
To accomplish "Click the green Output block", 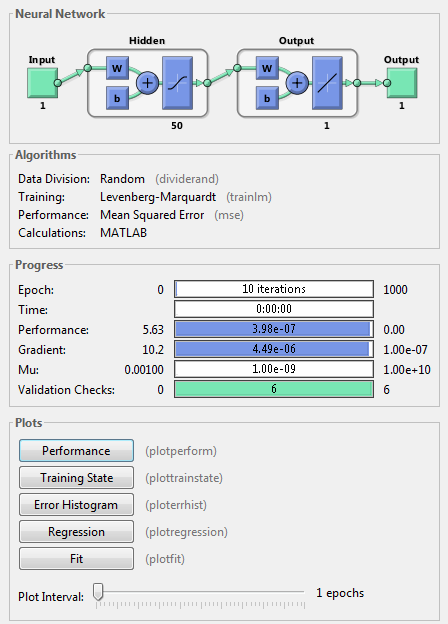I will pos(402,83).
